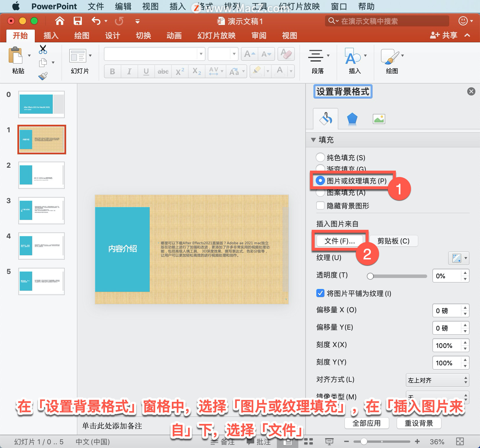This screenshot has width=480, height=448.
Task: Toggle tile picture as texture checkbox
Action: [320, 293]
